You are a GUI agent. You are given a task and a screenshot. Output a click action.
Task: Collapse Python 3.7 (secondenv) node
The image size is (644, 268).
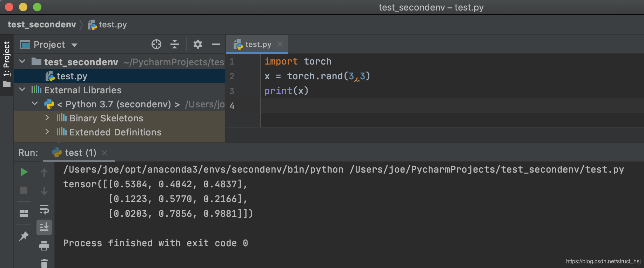pos(35,104)
